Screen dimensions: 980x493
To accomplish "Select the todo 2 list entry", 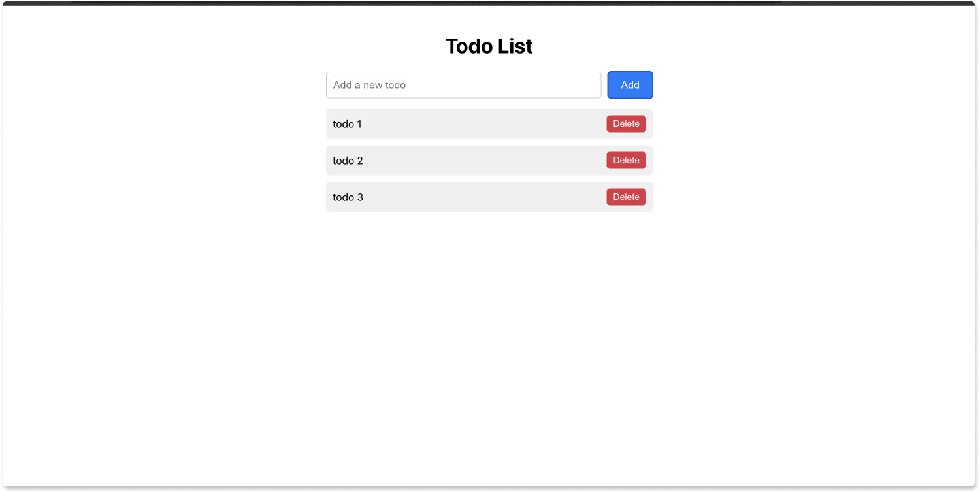I will pos(457,160).
